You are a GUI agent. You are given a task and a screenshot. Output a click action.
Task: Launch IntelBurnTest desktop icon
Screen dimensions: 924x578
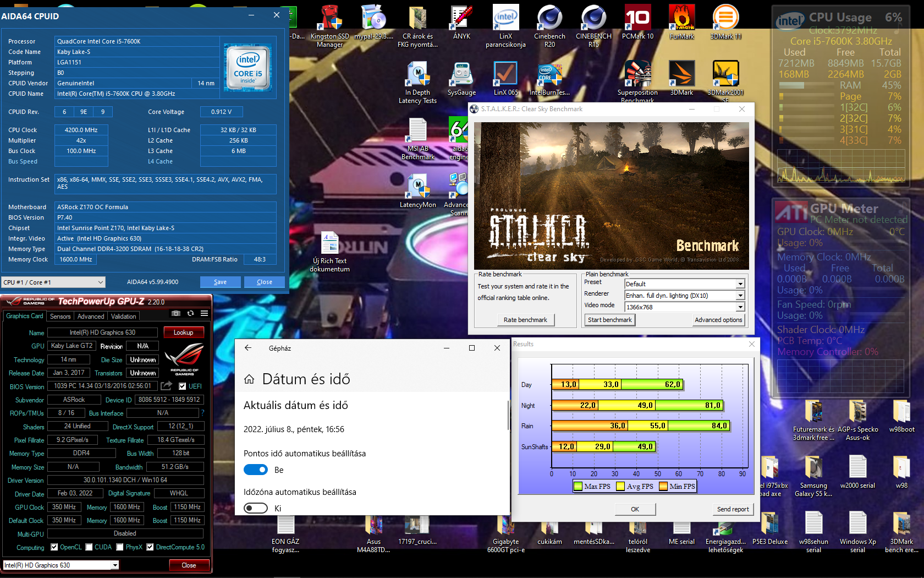point(549,78)
